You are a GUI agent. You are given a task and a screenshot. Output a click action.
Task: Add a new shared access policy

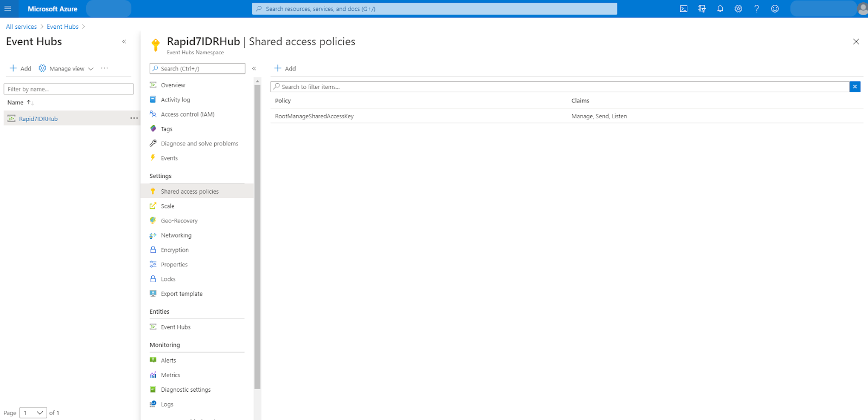285,68
